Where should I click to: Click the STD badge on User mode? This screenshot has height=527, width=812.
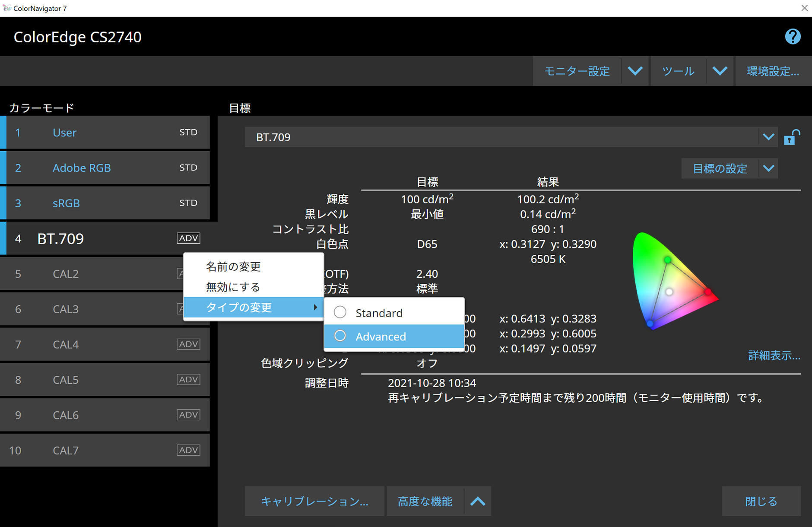[x=188, y=132]
